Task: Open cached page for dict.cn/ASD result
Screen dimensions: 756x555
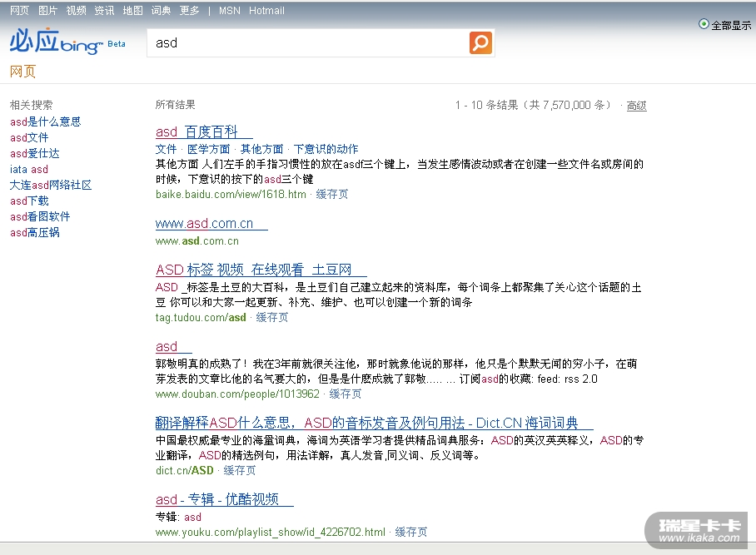Action: coord(239,471)
